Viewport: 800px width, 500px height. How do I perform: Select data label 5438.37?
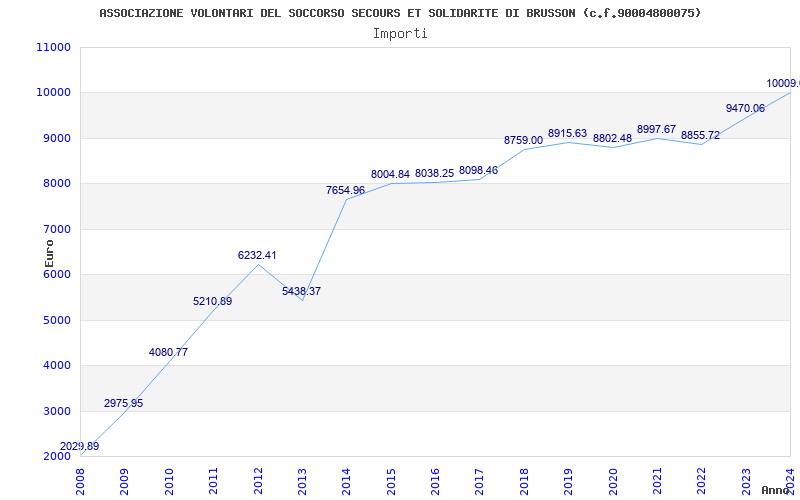tap(302, 291)
